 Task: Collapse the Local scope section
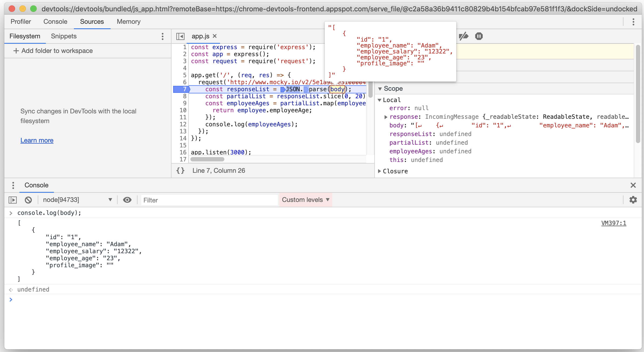point(380,100)
